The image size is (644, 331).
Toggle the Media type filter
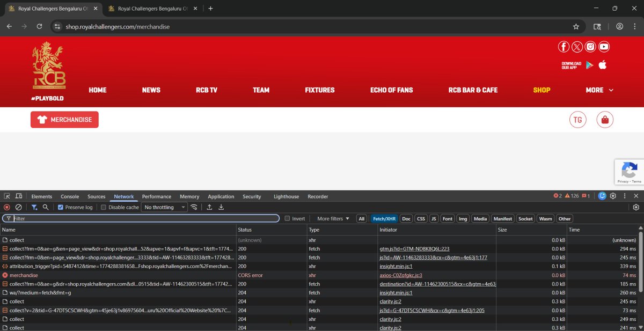click(480, 218)
